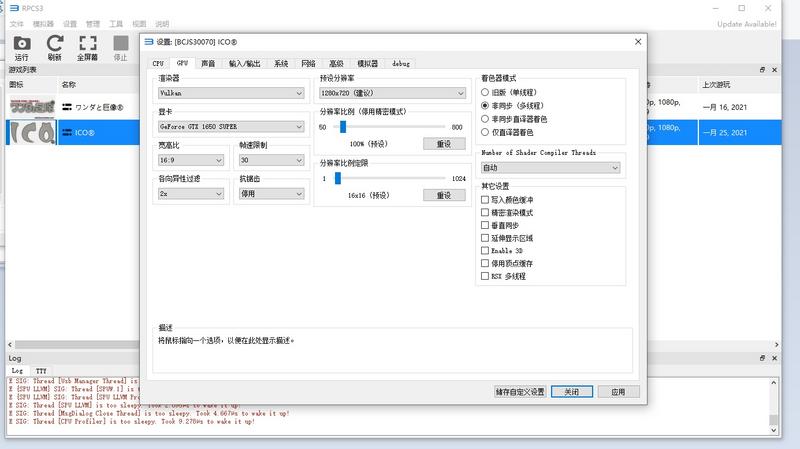The image size is (800, 449).
Task: Click the 应用 apply button
Action: click(618, 392)
